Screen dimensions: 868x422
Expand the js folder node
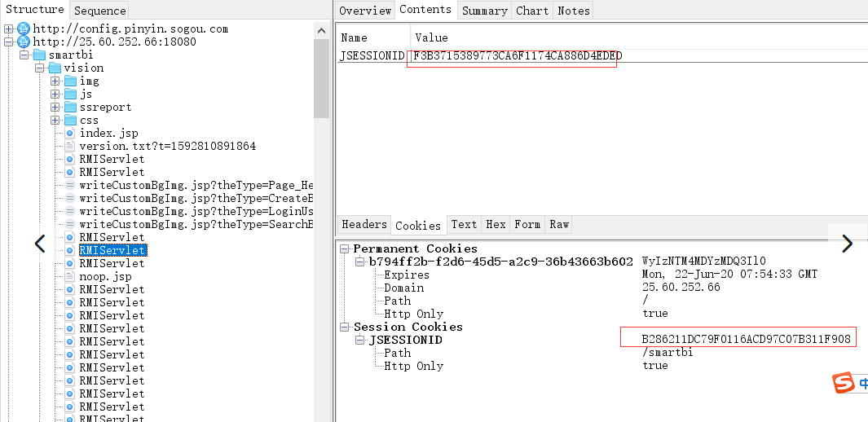point(55,94)
